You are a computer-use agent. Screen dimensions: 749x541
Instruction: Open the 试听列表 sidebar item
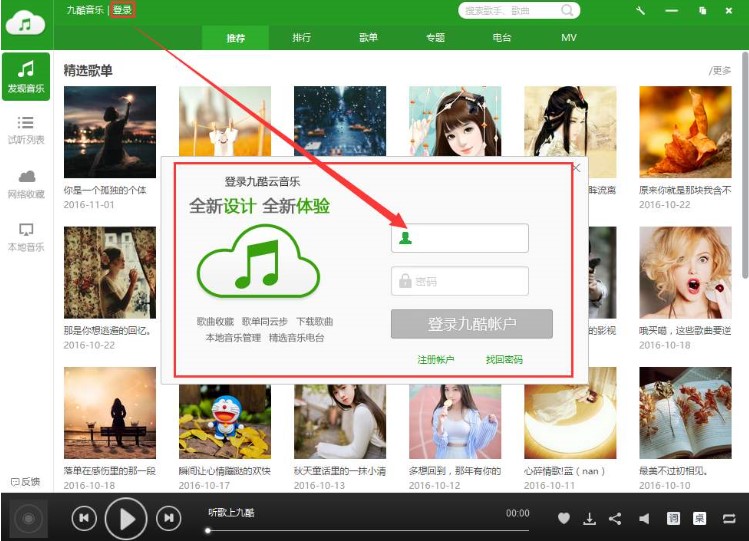click(26, 130)
